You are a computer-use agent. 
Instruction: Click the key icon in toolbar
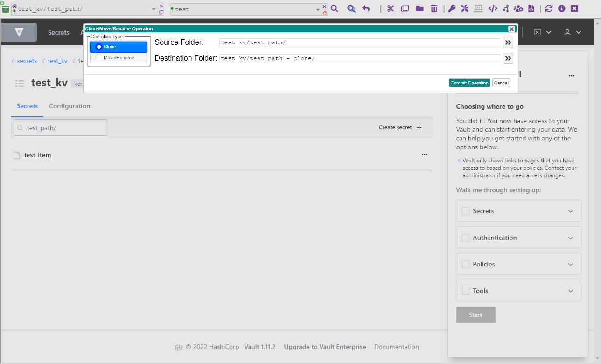coord(452,8)
